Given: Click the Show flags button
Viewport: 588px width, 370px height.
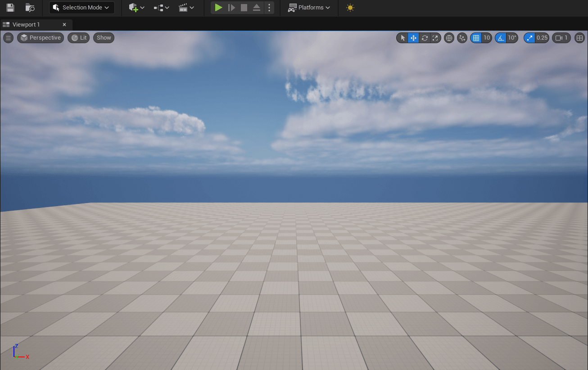Looking at the screenshot, I should point(104,38).
